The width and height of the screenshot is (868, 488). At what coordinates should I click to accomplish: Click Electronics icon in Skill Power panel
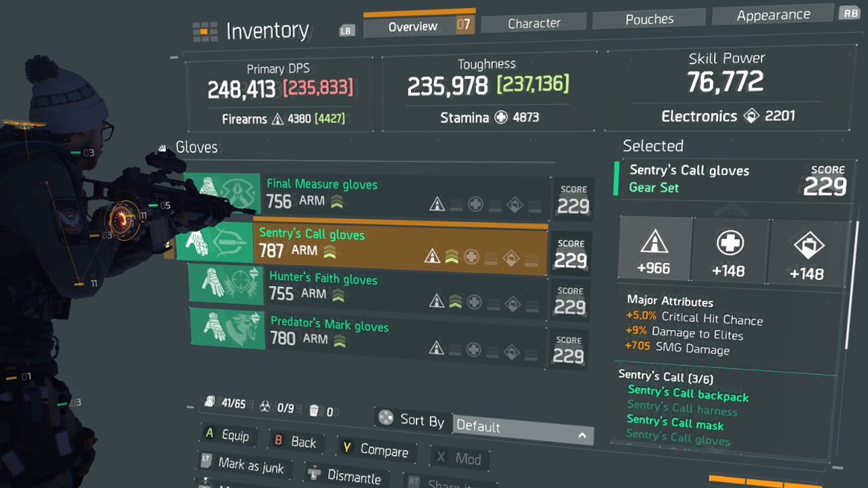[751, 116]
